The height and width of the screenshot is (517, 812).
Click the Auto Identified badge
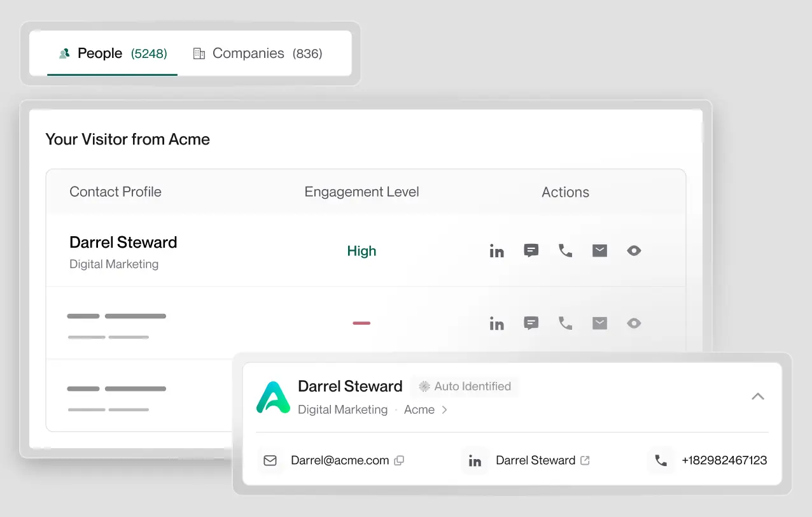click(465, 386)
